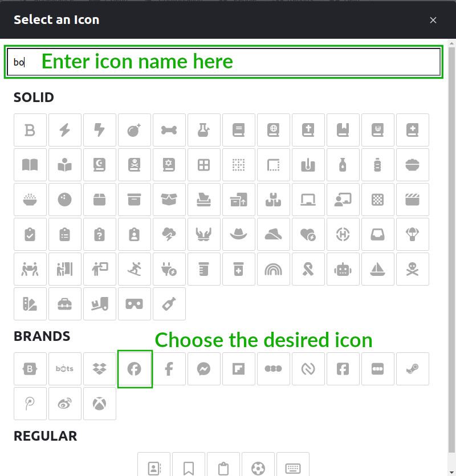This screenshot has height=476, width=456.
Task: Select the bone icon
Action: [x=169, y=130]
